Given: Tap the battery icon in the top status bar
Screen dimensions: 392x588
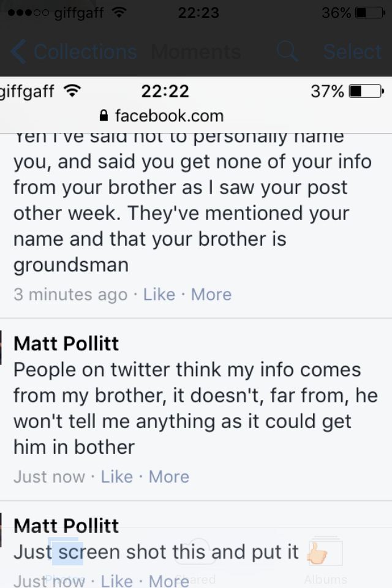Looking at the screenshot, I should click(370, 13).
